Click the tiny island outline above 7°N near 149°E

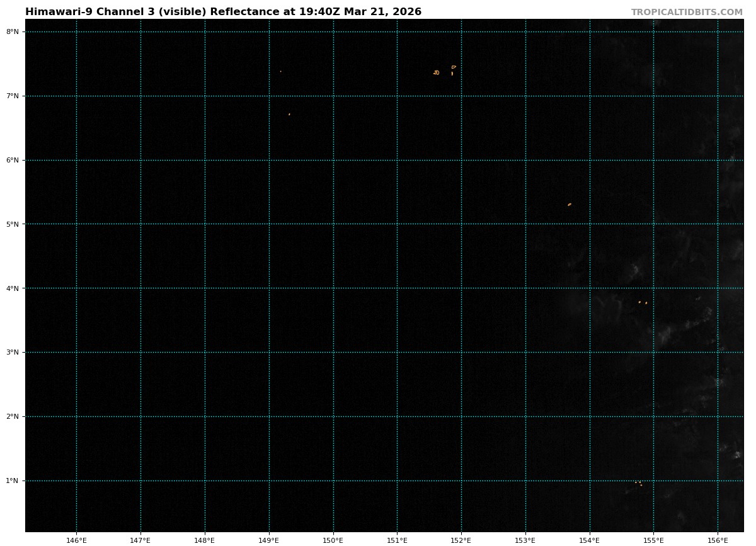tap(281, 71)
